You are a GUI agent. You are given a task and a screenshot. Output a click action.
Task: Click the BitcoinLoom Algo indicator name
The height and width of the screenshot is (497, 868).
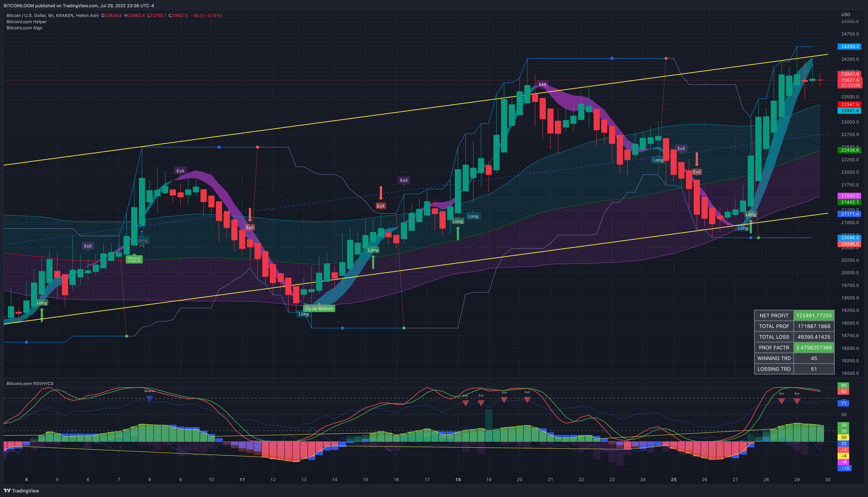[24, 28]
